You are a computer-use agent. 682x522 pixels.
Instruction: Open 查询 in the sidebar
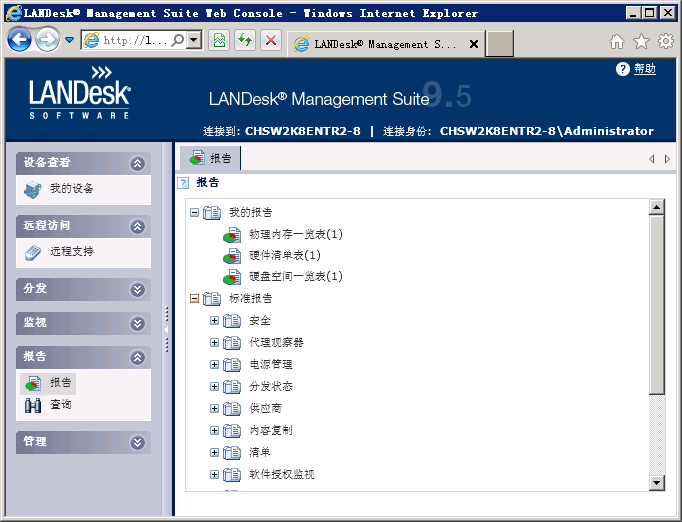60,405
